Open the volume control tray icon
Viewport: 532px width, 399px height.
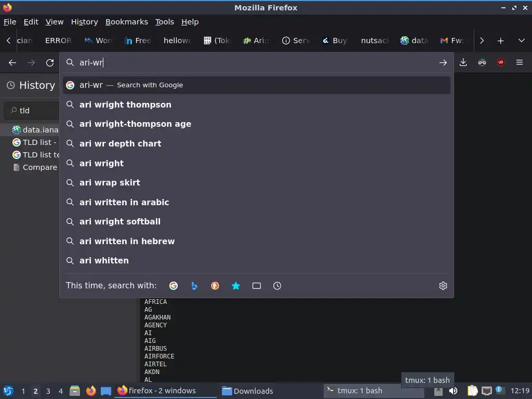click(x=453, y=391)
